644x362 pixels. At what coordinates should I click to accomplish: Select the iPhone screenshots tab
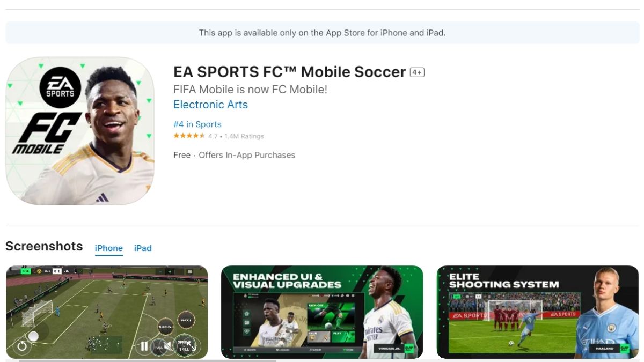click(x=109, y=248)
